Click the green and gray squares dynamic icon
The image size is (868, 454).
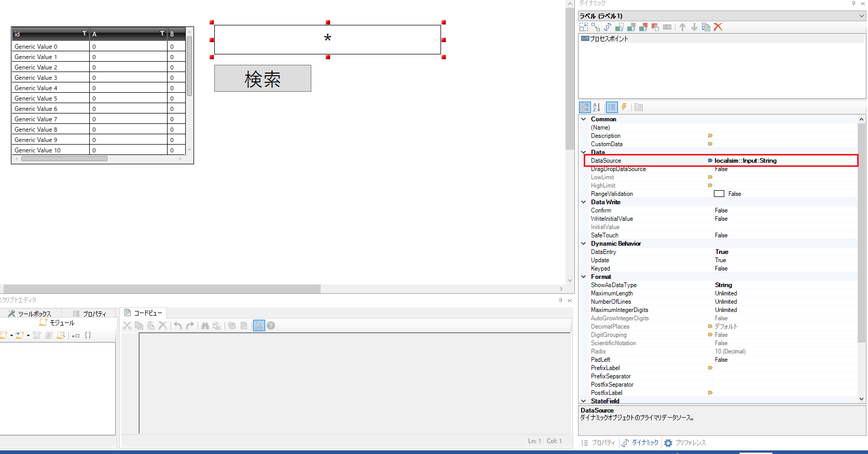(x=631, y=27)
